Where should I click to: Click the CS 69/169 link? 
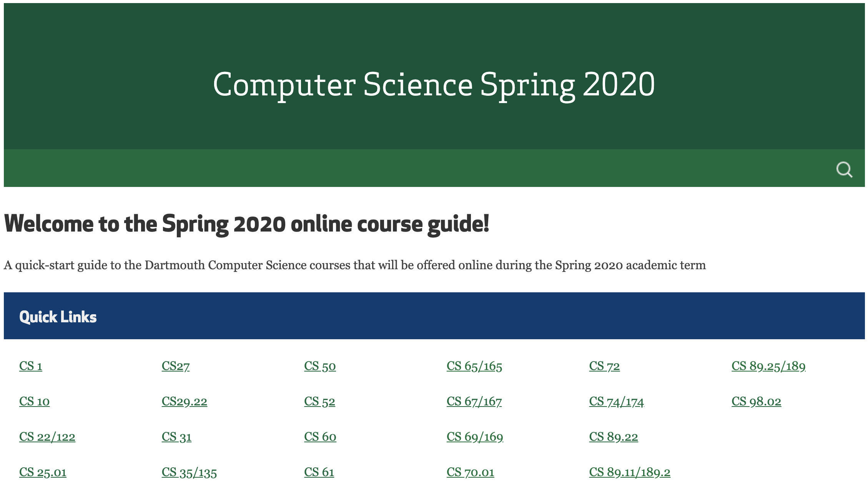(x=475, y=437)
